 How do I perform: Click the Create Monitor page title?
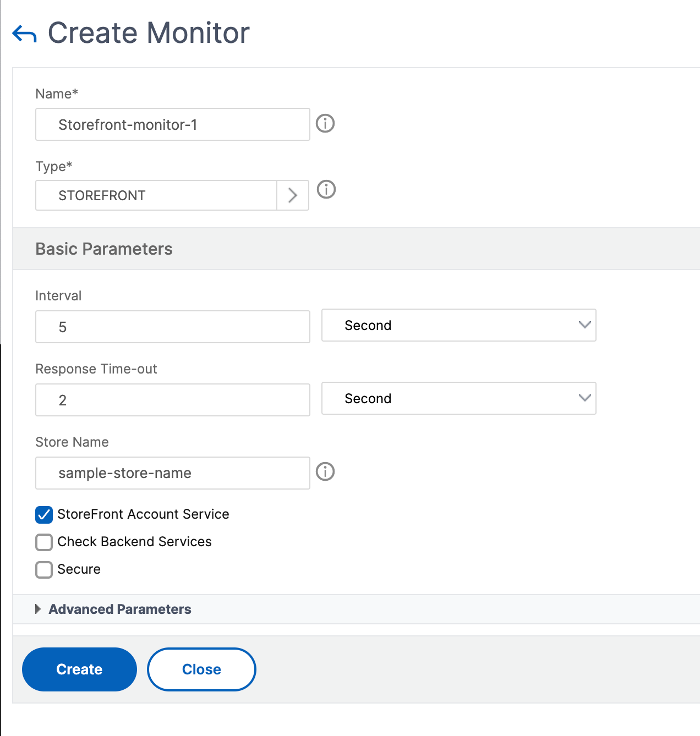(x=149, y=33)
